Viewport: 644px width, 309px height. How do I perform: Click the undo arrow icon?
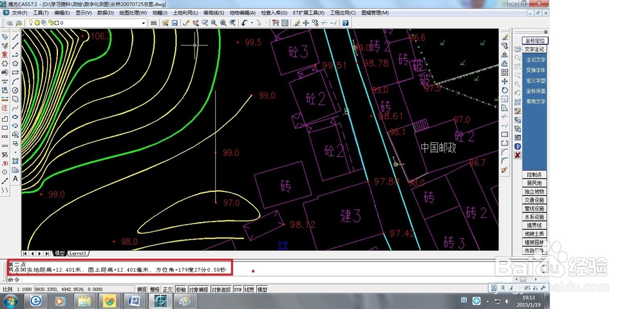click(244, 23)
